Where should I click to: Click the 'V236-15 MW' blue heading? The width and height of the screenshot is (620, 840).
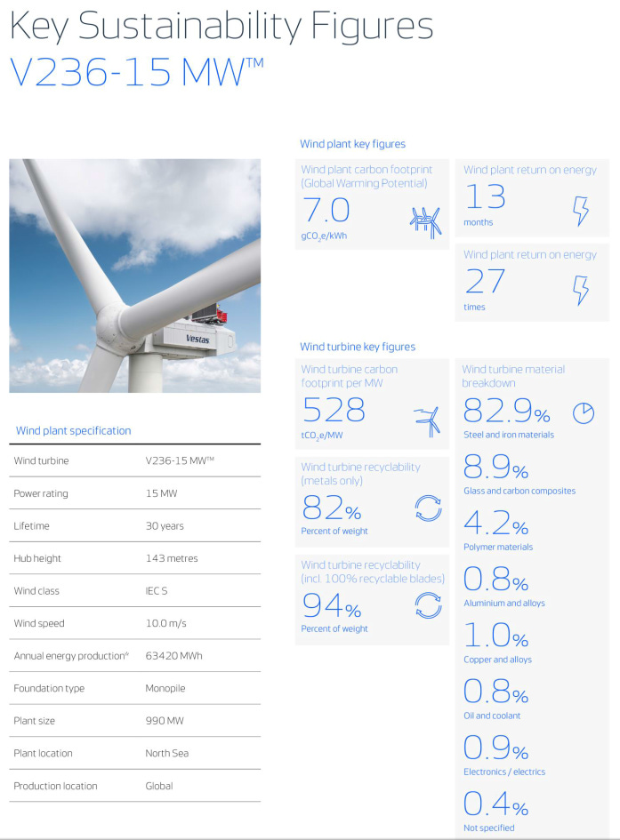coord(137,72)
